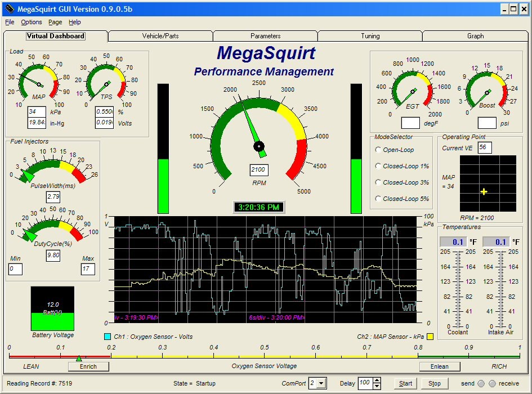Click the green marker on the oxygen sensor scale
The height and width of the screenshot is (394, 532).
click(79, 359)
